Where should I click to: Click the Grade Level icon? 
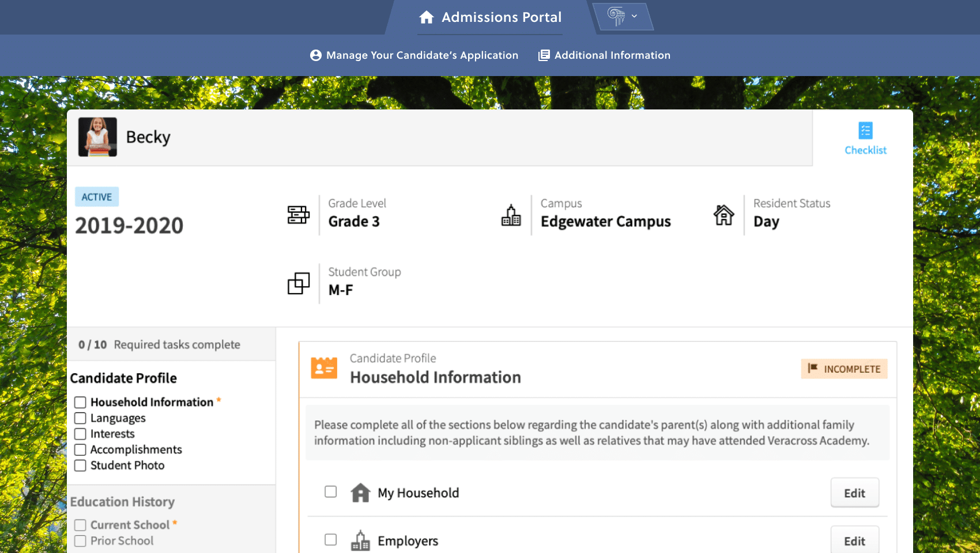[299, 215]
